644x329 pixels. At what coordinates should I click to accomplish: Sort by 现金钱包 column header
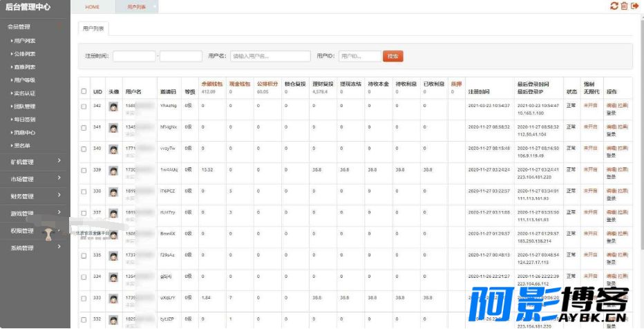tap(240, 84)
